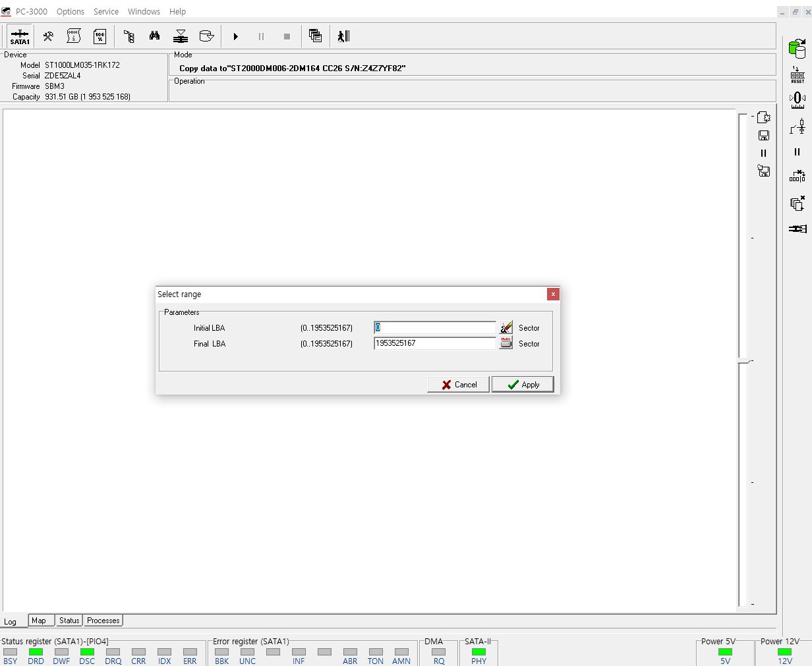The width and height of the screenshot is (812, 666).
Task: Click the green disk copy icon
Action: (x=797, y=48)
